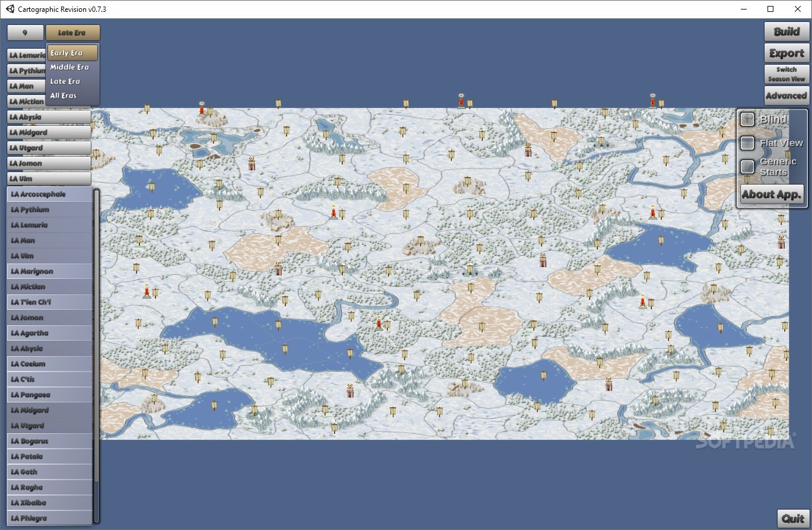Enable the Blind checkbox
Screen dimensions: 812x530
click(x=747, y=119)
